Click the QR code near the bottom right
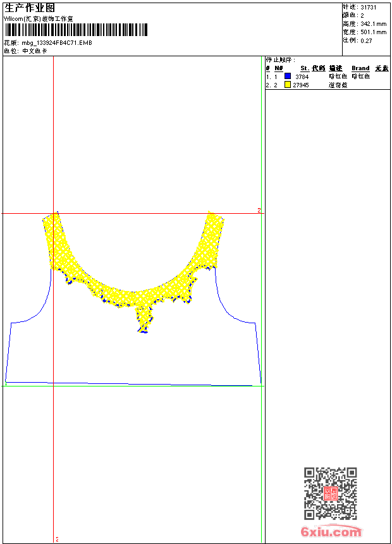This screenshot has height=544, width=392. [331, 493]
